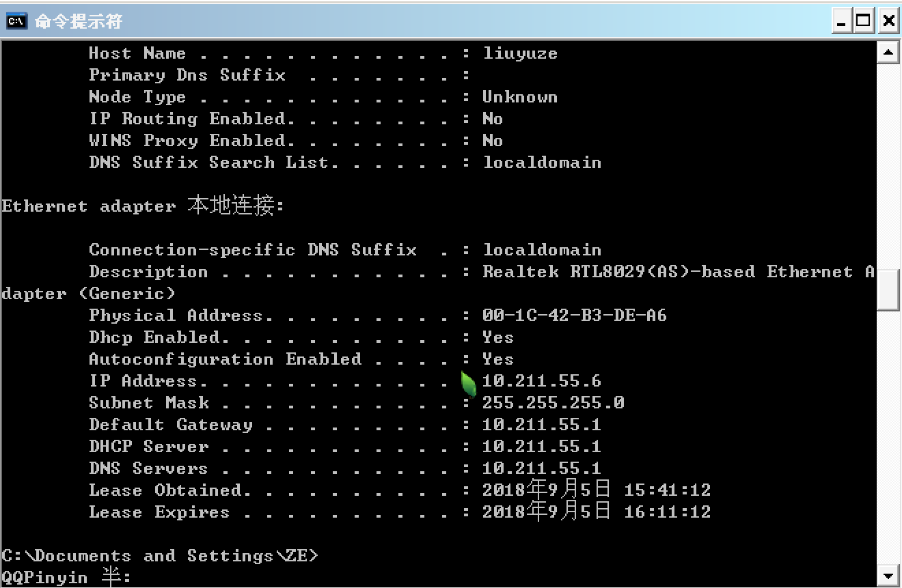Click the Ethernet adapter 本地连接 heading
The height and width of the screenshot is (588, 902).
tap(142, 206)
